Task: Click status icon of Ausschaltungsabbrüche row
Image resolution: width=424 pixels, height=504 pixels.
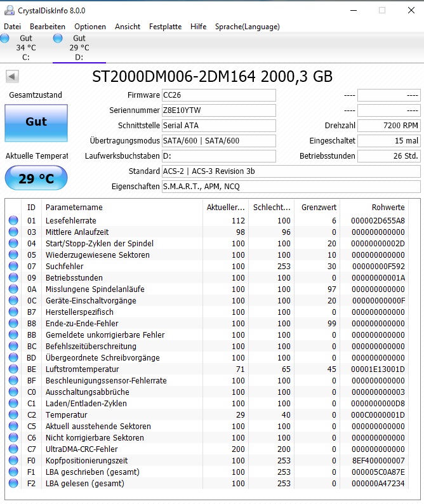Action: coord(13,392)
